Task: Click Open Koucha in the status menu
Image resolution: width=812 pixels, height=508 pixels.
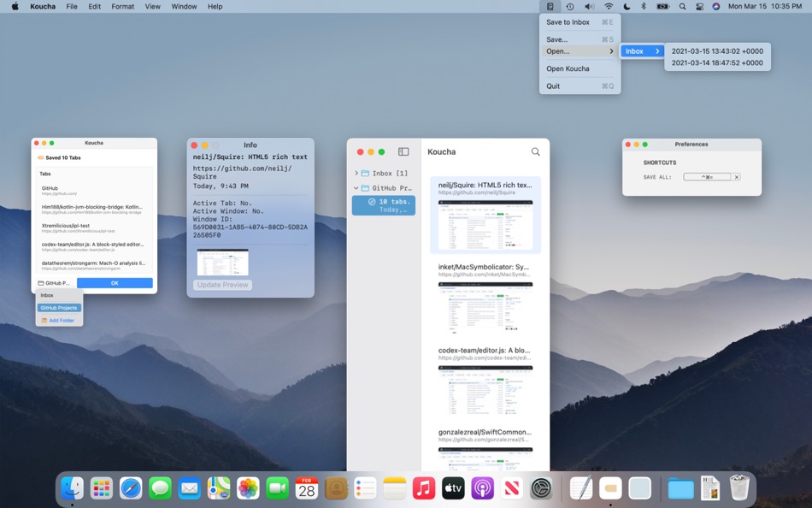Action: coord(580,68)
